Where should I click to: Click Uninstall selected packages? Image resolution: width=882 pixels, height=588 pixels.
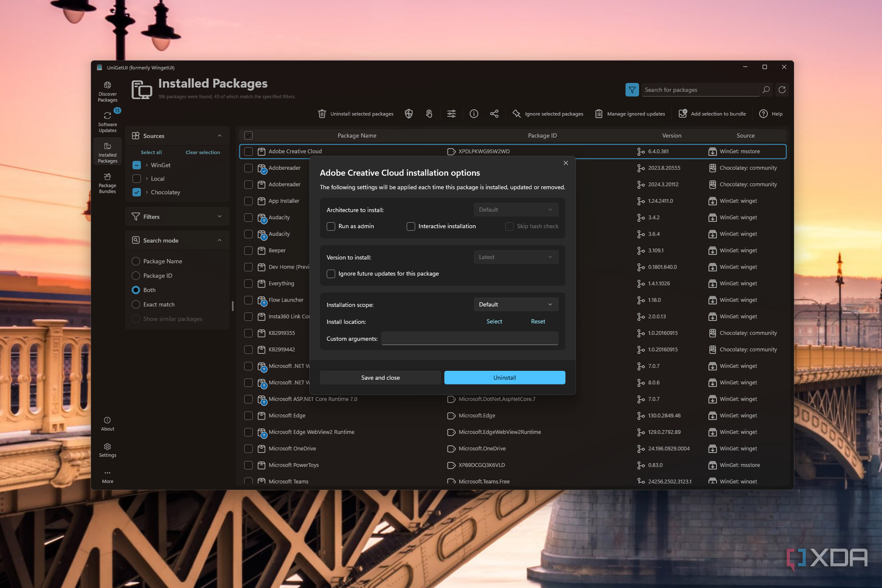356,113
